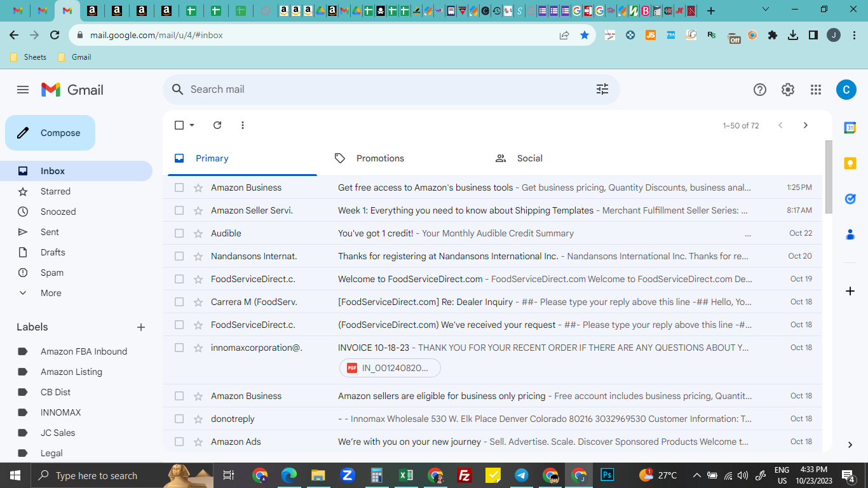This screenshot has height=488, width=868.
Task: Open the IN_001240820 PDF attachment
Action: pyautogui.click(x=390, y=368)
